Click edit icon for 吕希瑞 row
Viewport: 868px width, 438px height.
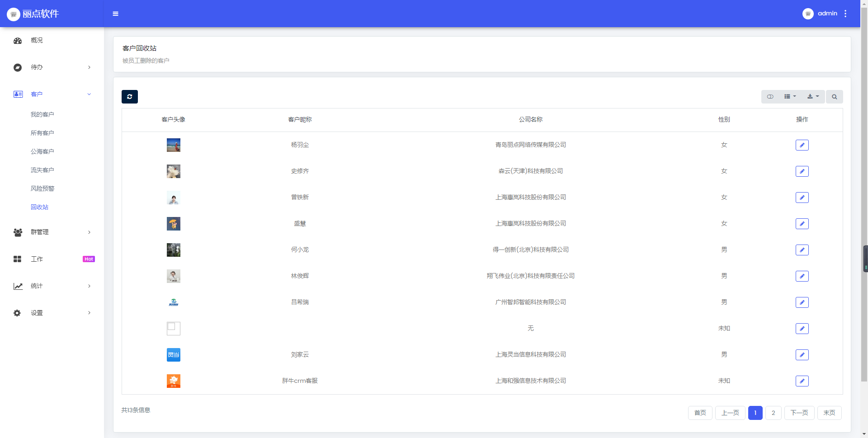802,302
